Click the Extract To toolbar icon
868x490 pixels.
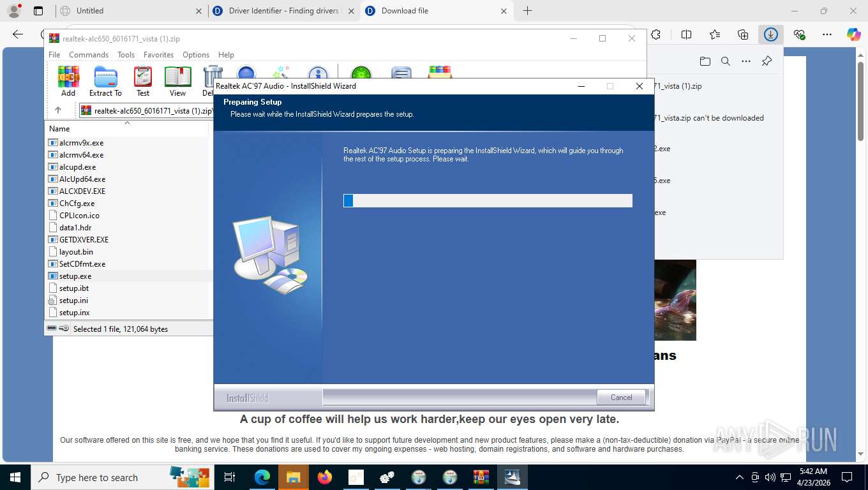click(105, 81)
